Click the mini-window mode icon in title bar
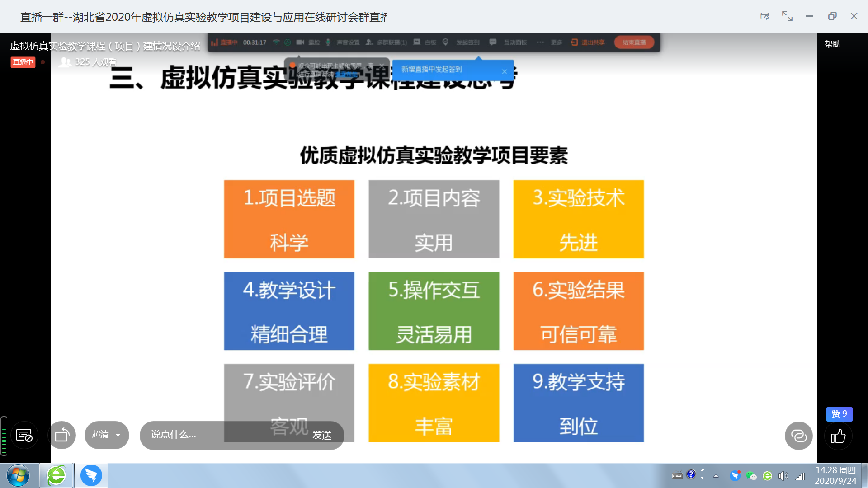The height and width of the screenshot is (488, 868). click(764, 16)
